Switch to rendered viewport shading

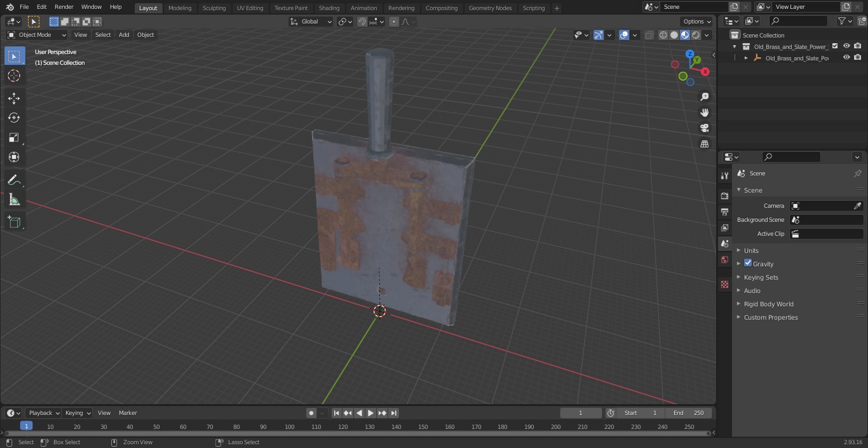pos(696,35)
